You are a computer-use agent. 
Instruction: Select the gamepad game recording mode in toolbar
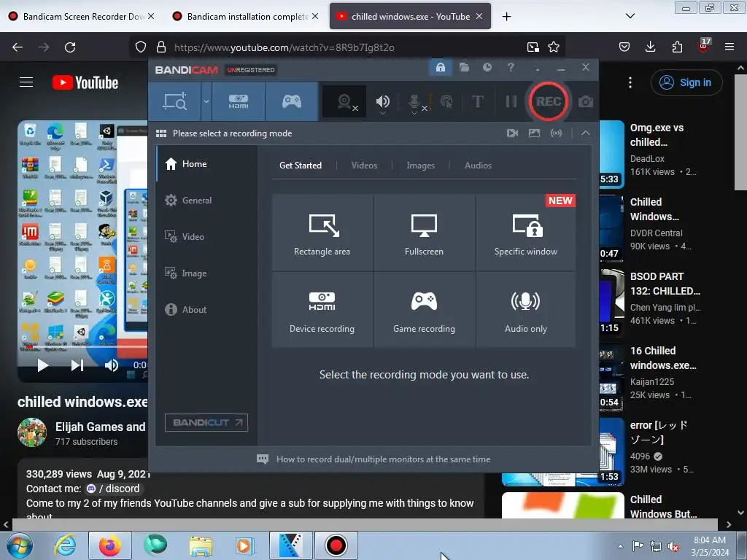292,101
